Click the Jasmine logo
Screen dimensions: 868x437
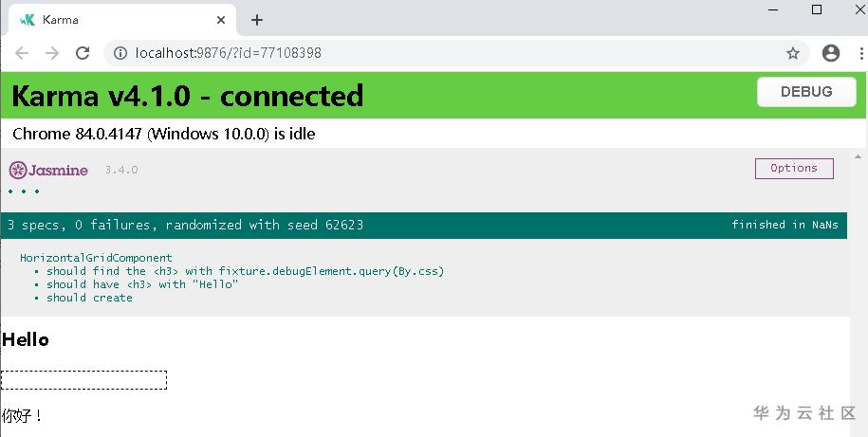[x=48, y=170]
